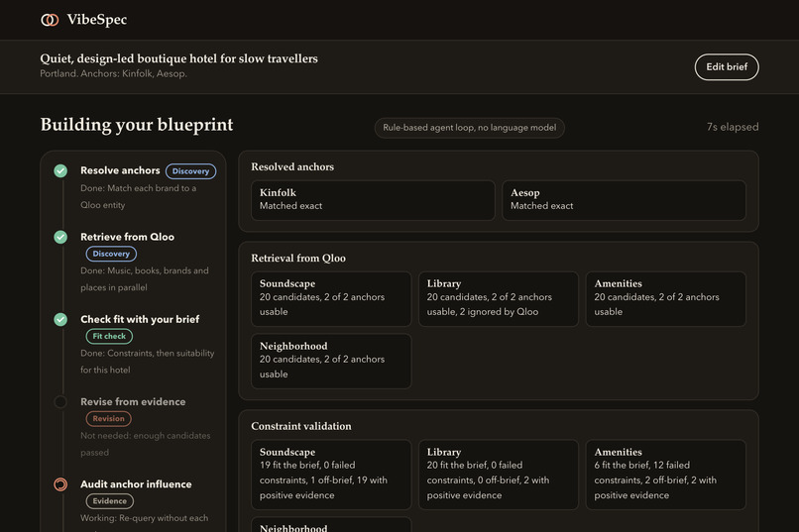Click the VibeSpec interlocking rings logo
Image resolution: width=799 pixels, height=532 pixels.
tap(50, 20)
